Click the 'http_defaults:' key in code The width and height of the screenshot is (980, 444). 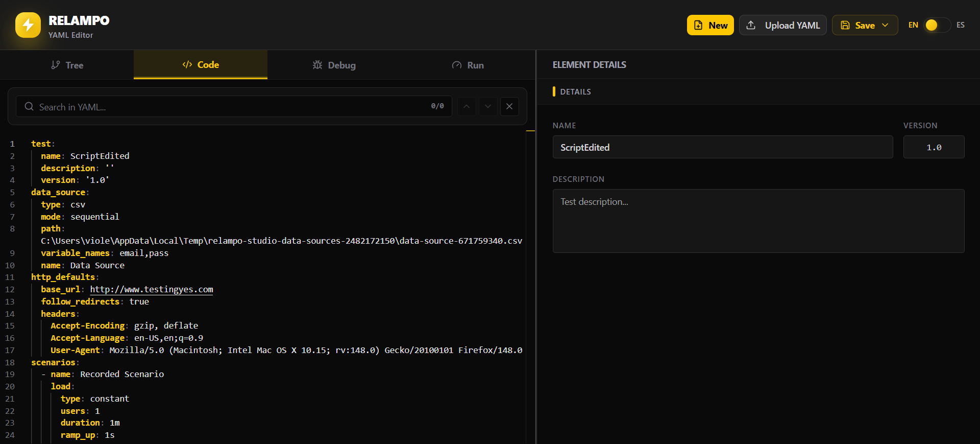point(65,277)
